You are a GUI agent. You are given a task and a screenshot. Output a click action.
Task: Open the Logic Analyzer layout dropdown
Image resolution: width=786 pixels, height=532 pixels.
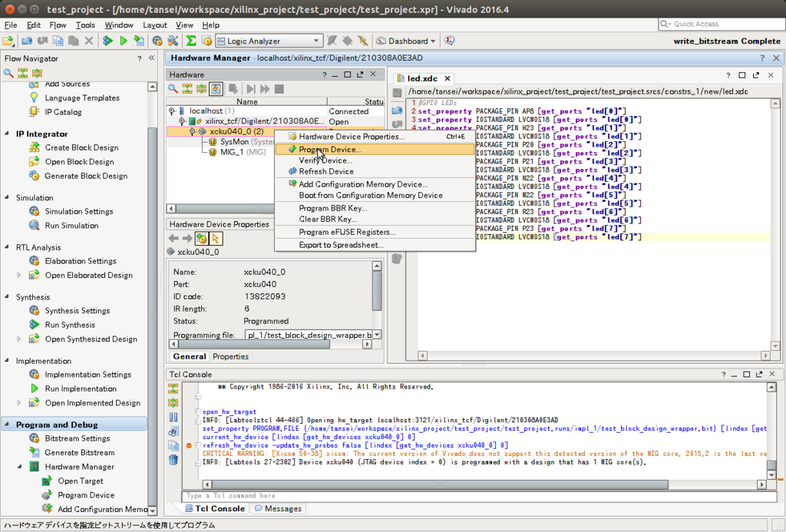tap(269, 41)
